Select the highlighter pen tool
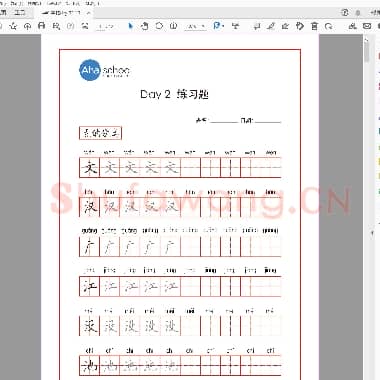Viewport: 380px width, 380px height. [x=271, y=26]
